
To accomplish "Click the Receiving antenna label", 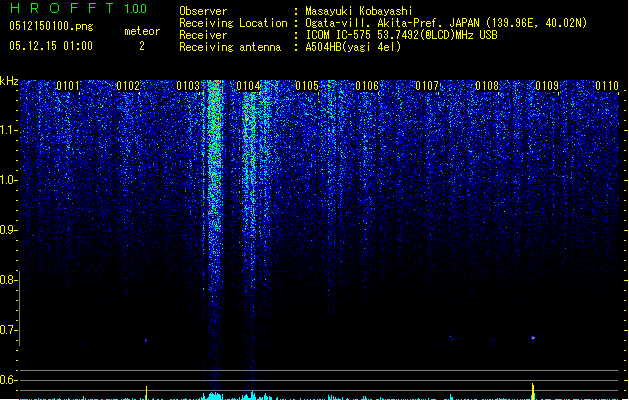I will coord(230,47).
